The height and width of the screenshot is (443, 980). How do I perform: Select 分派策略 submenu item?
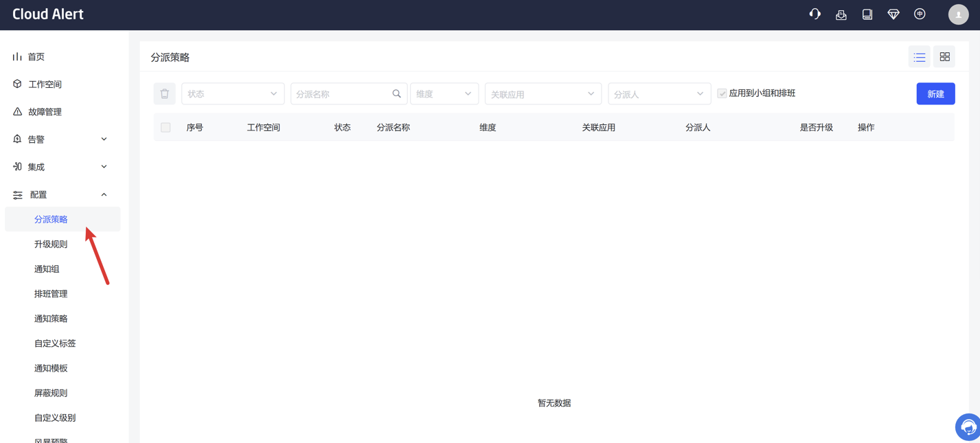click(62, 219)
